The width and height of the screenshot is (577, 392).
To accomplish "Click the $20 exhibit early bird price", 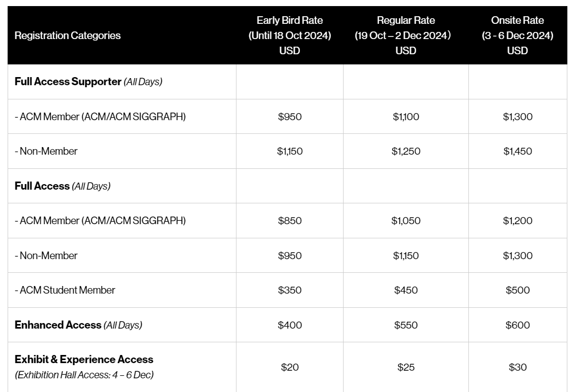I will point(290,367).
